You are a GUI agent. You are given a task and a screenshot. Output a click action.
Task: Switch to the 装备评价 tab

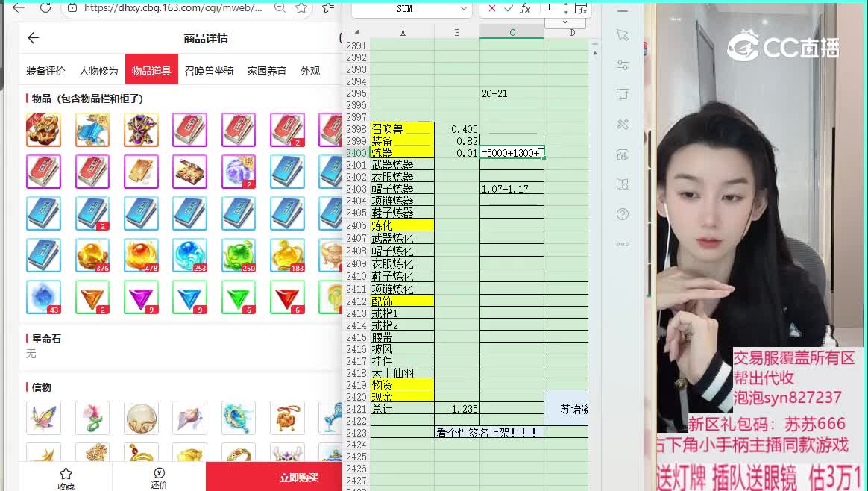(x=45, y=71)
